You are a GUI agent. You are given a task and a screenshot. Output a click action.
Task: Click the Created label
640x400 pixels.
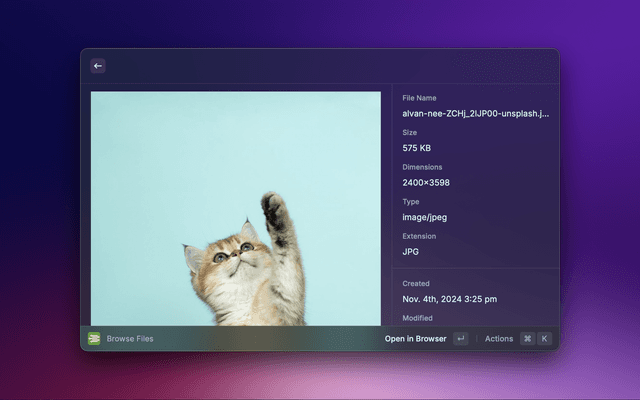[416, 283]
